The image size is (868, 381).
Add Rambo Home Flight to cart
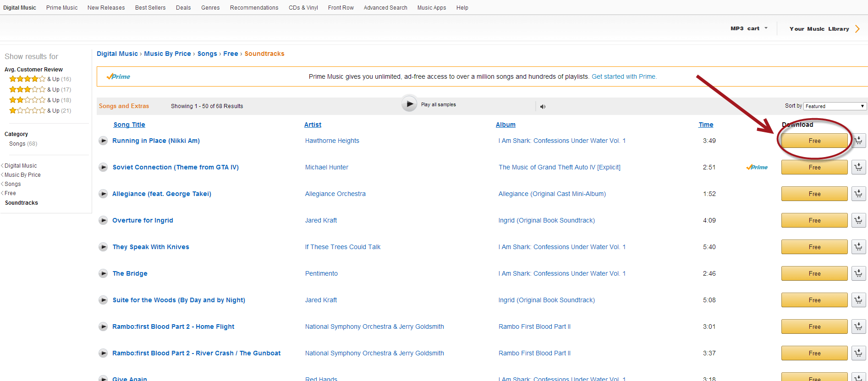point(858,327)
